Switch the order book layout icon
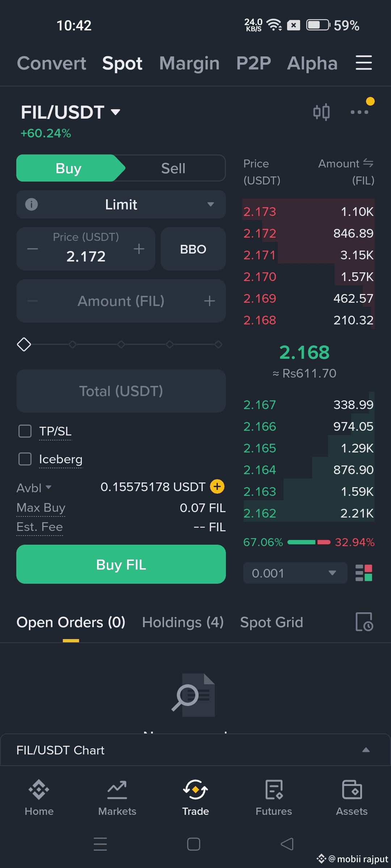This screenshot has width=391, height=868. pos(364,573)
